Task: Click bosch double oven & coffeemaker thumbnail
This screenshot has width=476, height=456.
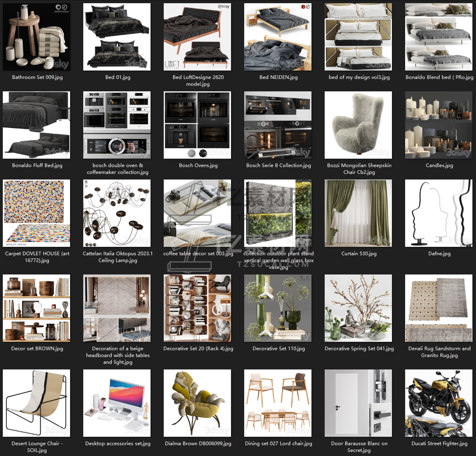Action: coord(117,125)
